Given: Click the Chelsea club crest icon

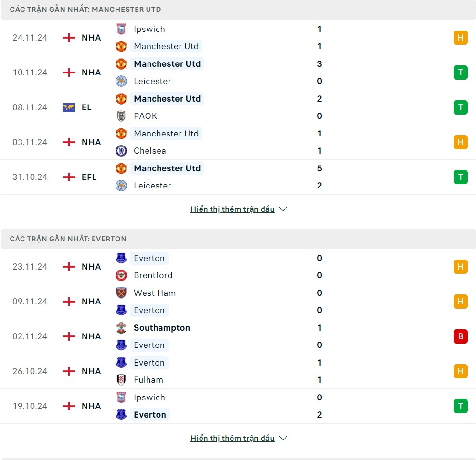Looking at the screenshot, I should (x=121, y=151).
